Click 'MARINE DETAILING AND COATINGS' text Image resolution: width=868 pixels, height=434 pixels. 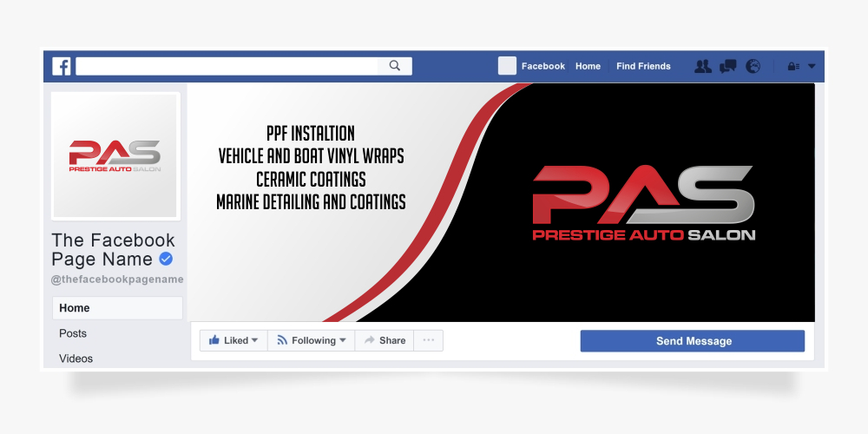point(311,201)
